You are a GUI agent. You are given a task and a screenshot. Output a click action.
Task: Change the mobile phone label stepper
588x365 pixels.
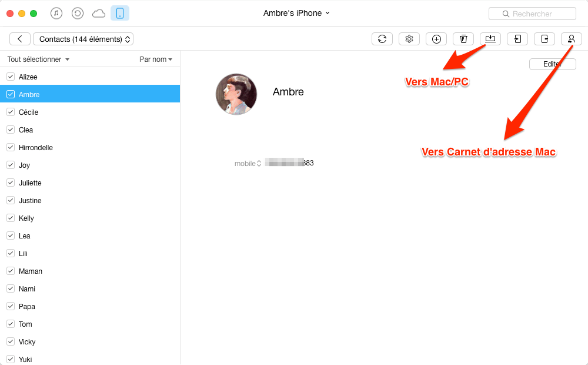[x=259, y=163]
